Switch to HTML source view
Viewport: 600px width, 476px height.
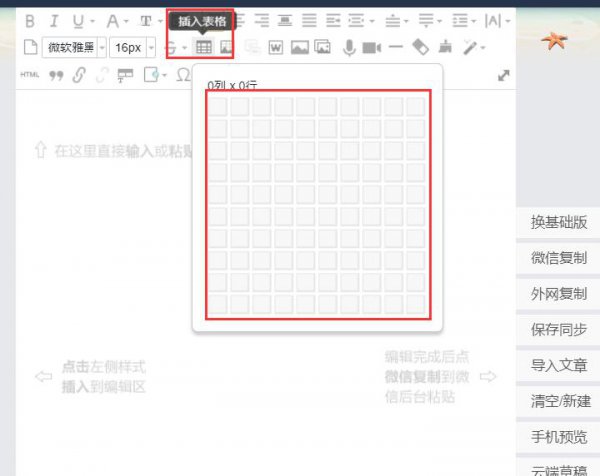tap(29, 75)
